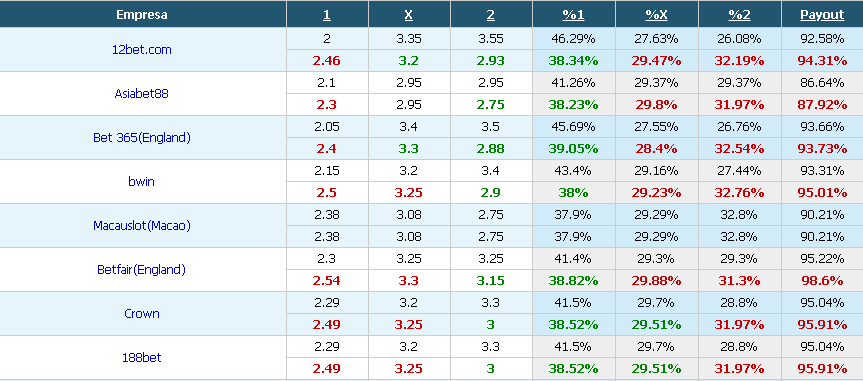863x381 pixels.
Task: Click Crown's 95.91% payout value
Action: click(x=822, y=325)
